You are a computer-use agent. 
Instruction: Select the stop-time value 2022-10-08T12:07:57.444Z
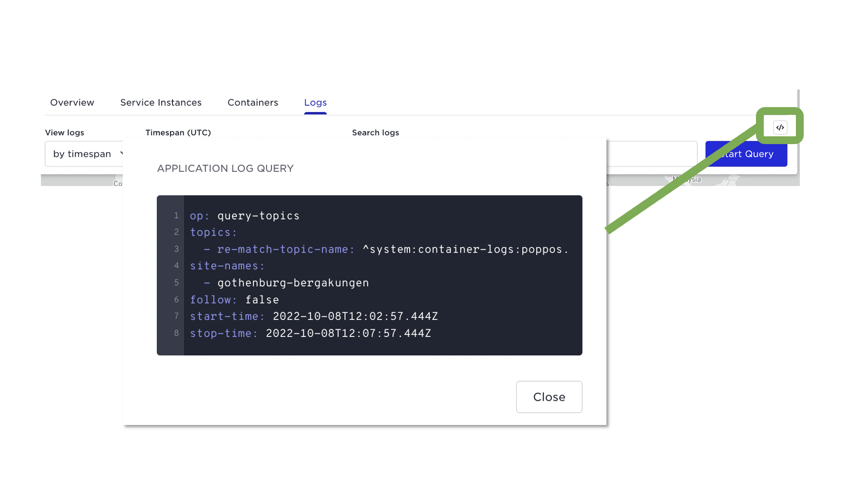[348, 333]
